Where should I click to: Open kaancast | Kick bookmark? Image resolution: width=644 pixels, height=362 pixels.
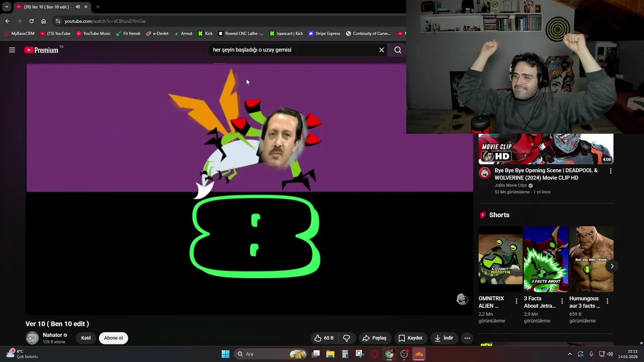coord(286,34)
